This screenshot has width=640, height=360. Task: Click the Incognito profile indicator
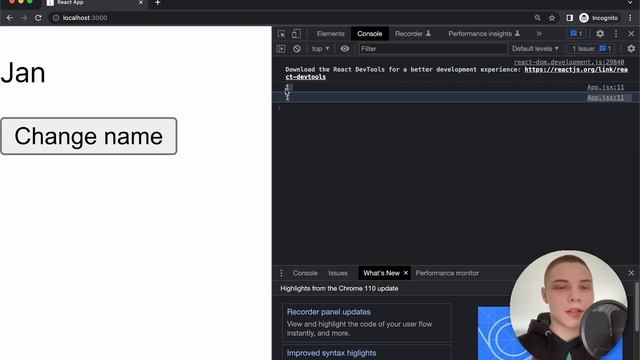tap(599, 18)
